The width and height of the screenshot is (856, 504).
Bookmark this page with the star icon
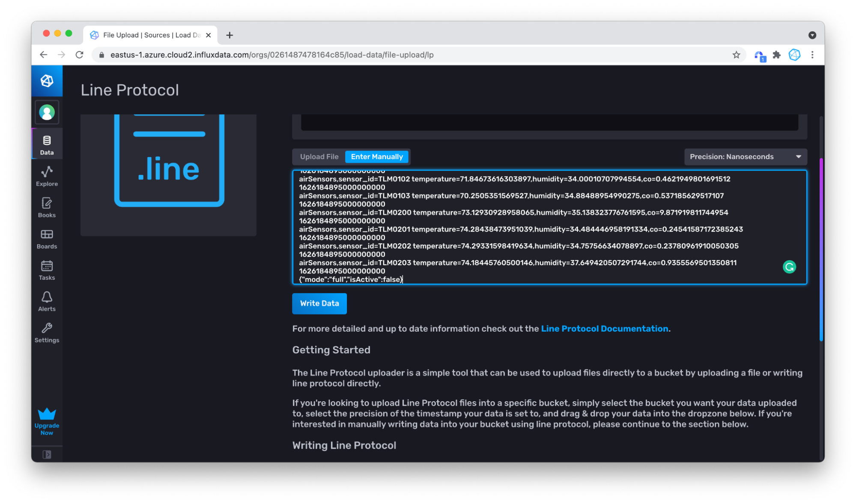pos(736,55)
